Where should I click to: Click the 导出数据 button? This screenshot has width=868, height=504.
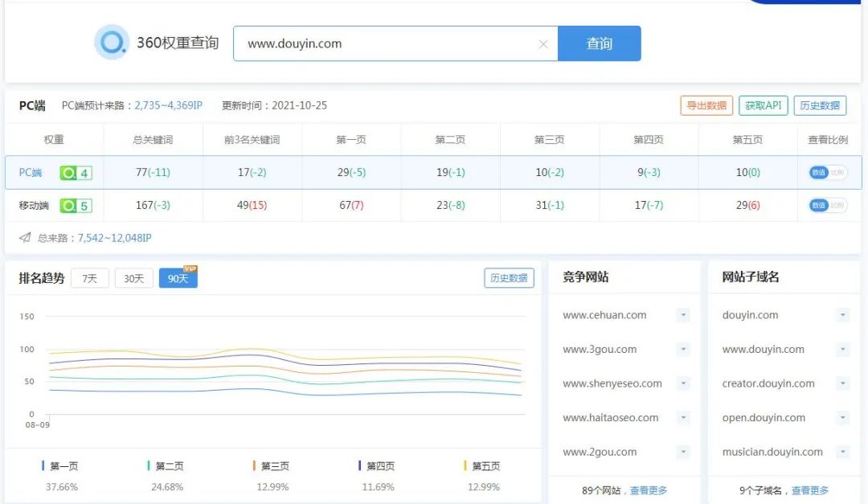pyautogui.click(x=706, y=105)
